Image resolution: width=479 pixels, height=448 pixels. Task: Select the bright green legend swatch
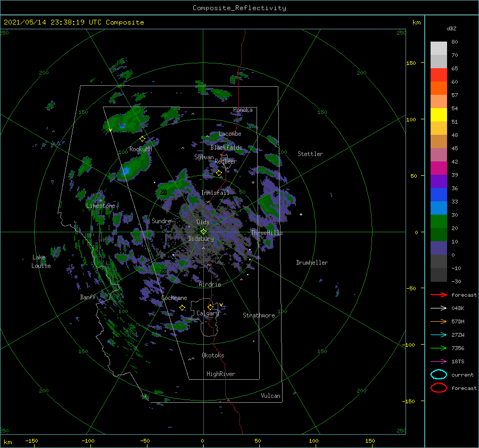click(x=439, y=221)
